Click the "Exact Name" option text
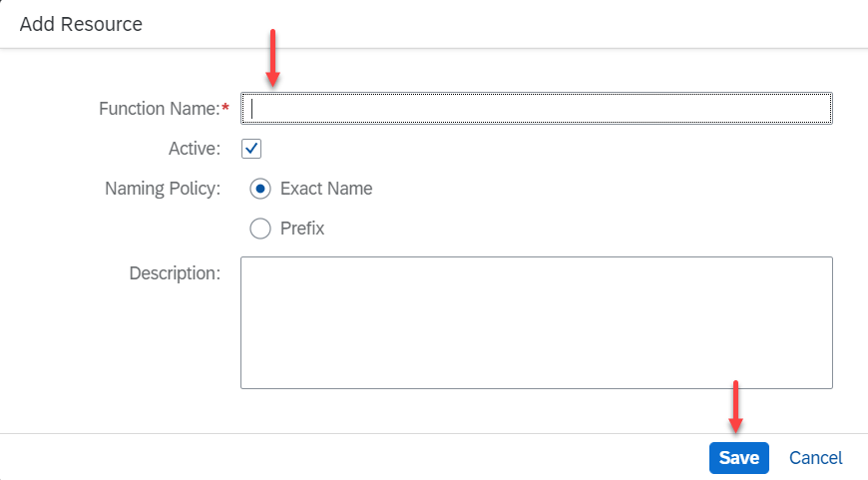This screenshot has height=480, width=868. (x=326, y=189)
